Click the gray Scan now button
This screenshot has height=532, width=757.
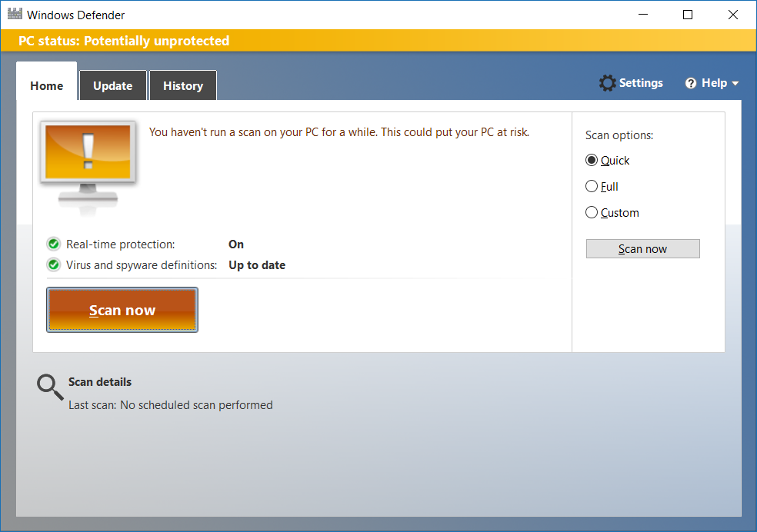tap(642, 249)
